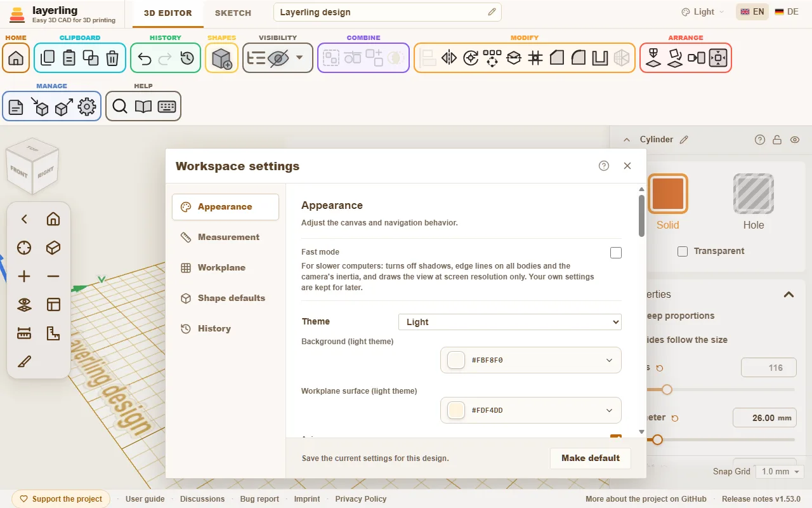Toggle the Cylinder lock icon
Screen dimensions: 812x508
(x=777, y=140)
